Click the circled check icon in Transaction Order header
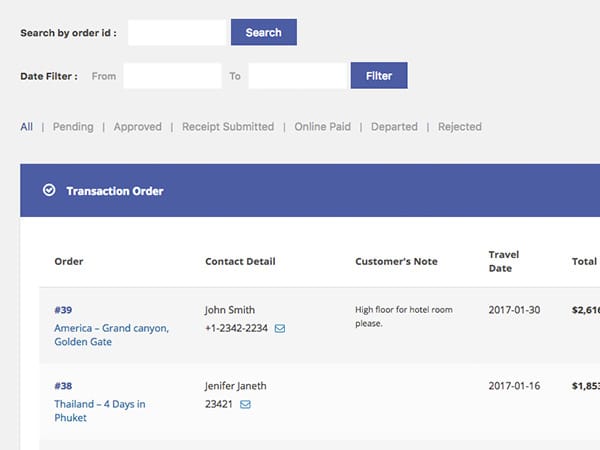600x450 pixels. click(x=49, y=190)
